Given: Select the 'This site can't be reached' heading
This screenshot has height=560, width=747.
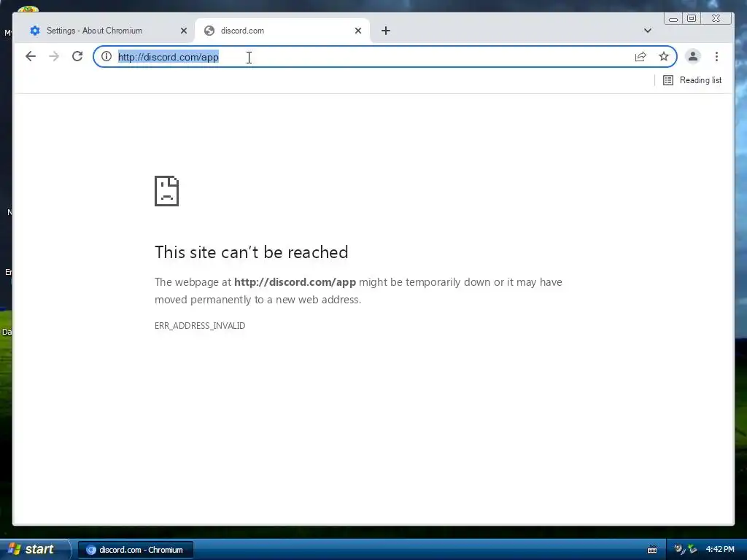Looking at the screenshot, I should tap(251, 252).
